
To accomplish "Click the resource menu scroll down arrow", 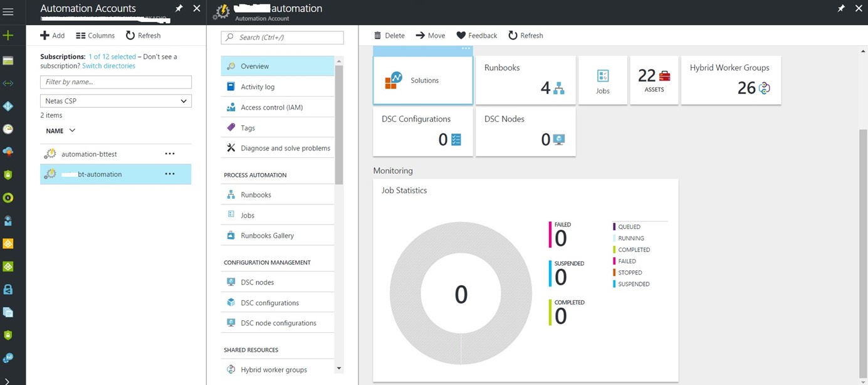I will click(339, 369).
